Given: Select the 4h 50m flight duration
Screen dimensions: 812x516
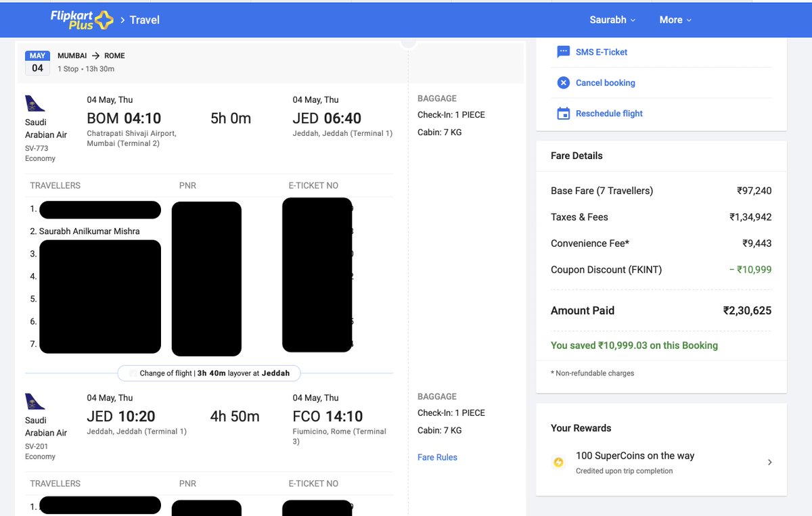Looking at the screenshot, I should 234,417.
